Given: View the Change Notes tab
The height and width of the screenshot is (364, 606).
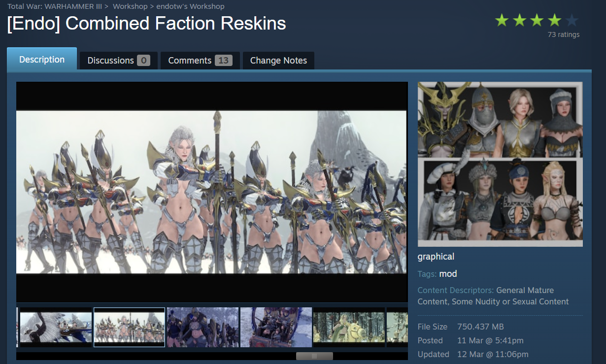Looking at the screenshot, I should 278,61.
